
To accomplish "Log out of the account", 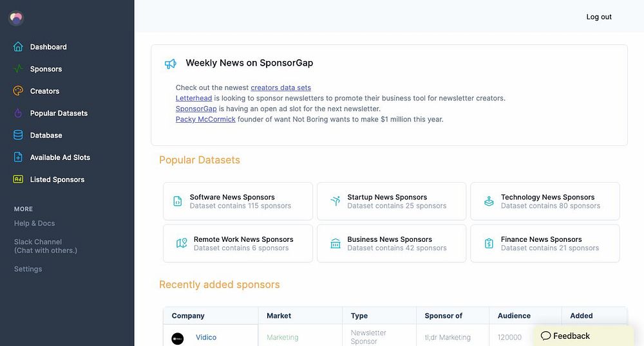I will pyautogui.click(x=598, y=17).
